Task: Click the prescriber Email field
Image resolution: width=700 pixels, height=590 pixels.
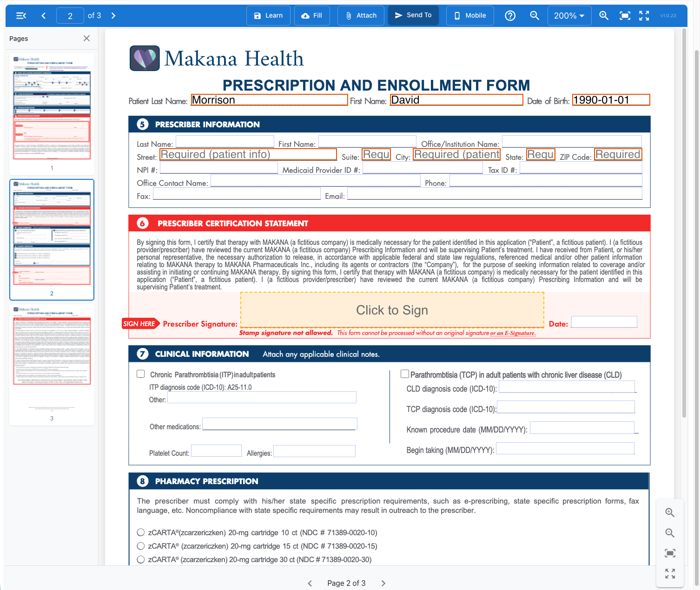Action: (495, 194)
